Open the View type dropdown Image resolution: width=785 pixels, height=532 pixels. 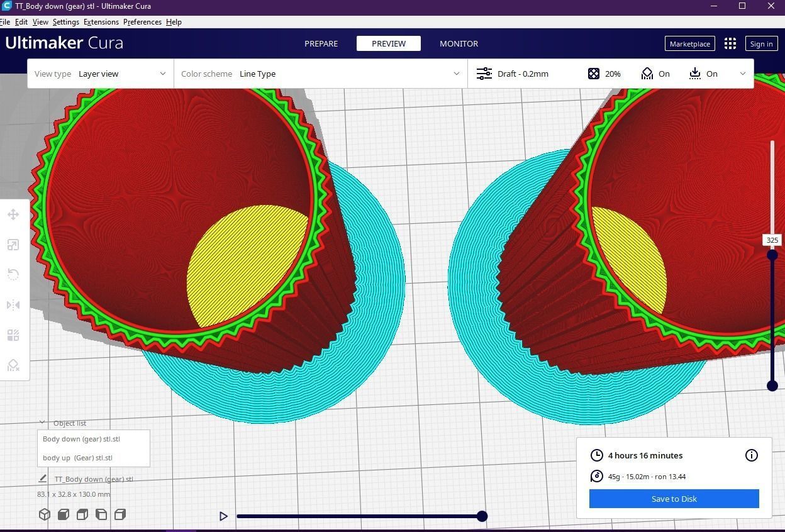tap(101, 74)
